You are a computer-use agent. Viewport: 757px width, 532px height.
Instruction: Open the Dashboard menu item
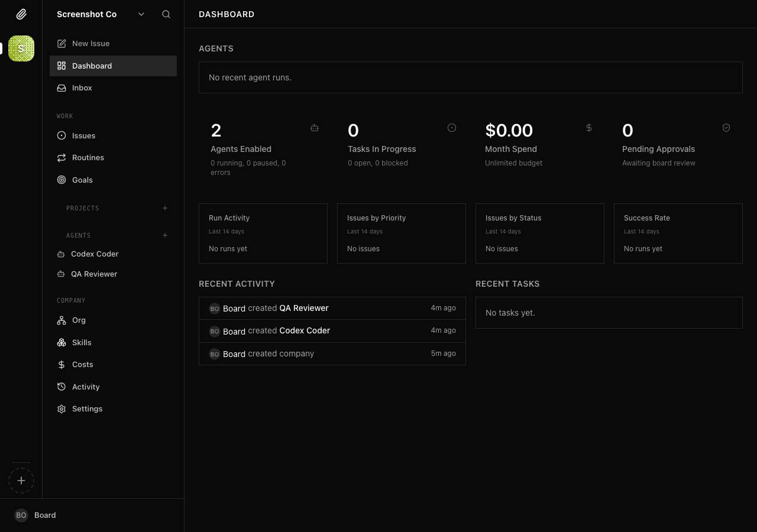113,66
